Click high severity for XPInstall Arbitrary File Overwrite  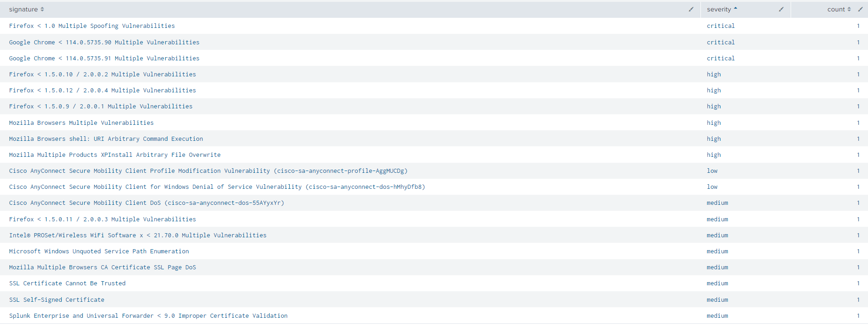pos(714,155)
